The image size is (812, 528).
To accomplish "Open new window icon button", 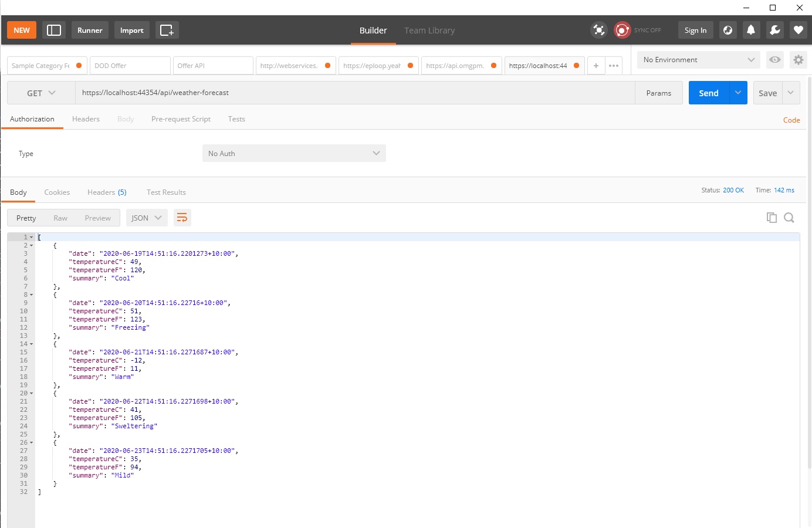I will 167,30.
